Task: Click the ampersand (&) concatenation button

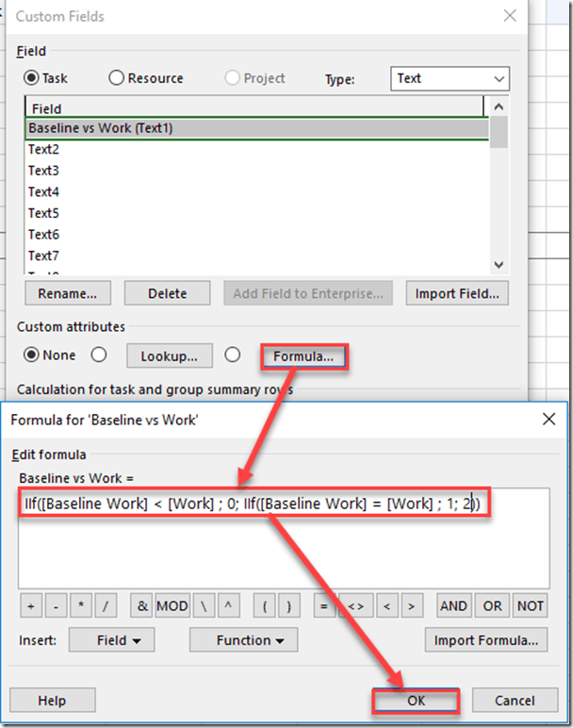Action: click(x=142, y=606)
